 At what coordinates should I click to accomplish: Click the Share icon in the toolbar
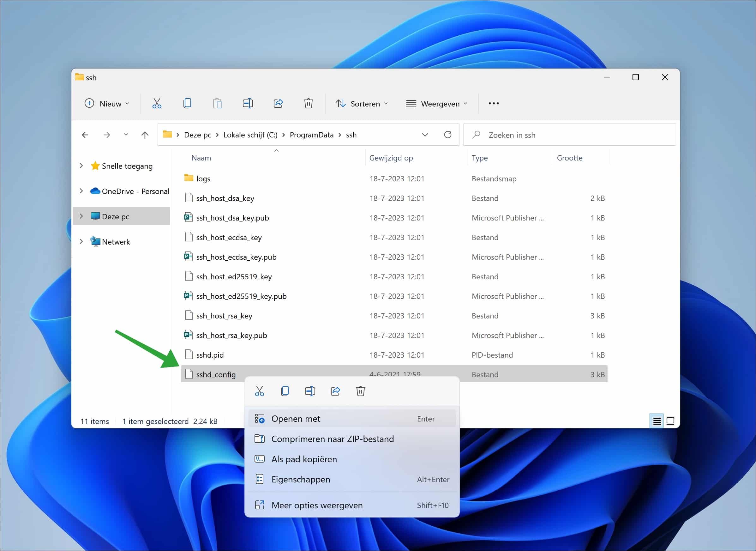(x=278, y=103)
